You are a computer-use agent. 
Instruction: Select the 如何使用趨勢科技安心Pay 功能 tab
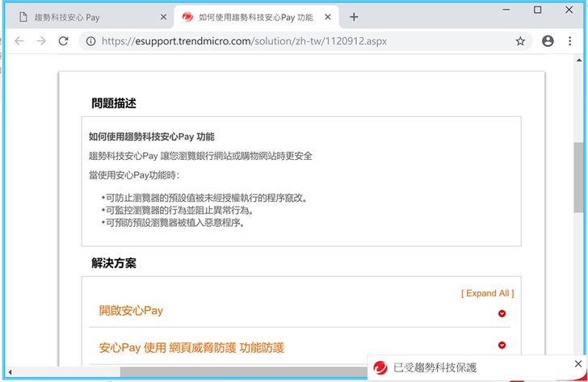[256, 17]
